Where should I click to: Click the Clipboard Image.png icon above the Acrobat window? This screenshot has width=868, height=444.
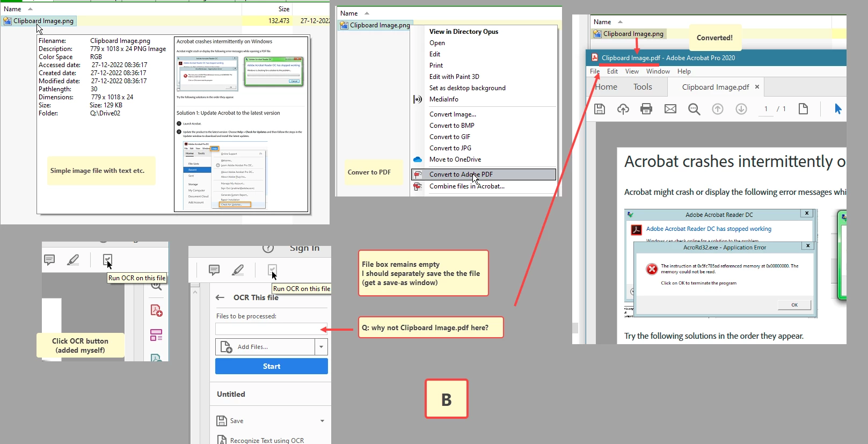pos(597,34)
